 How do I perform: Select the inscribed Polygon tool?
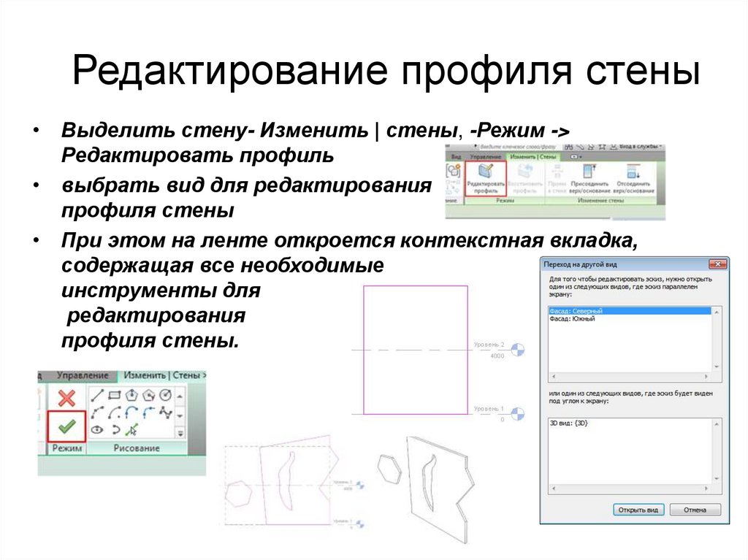click(x=133, y=394)
